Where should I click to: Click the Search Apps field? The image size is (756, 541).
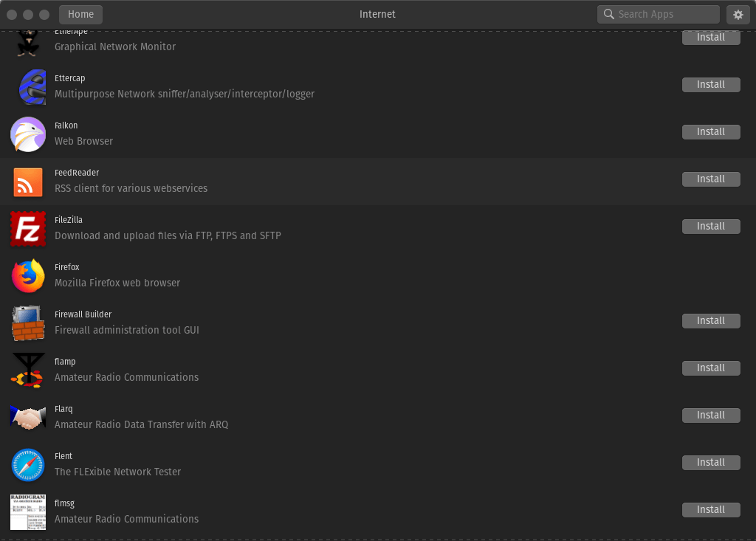[657, 14]
